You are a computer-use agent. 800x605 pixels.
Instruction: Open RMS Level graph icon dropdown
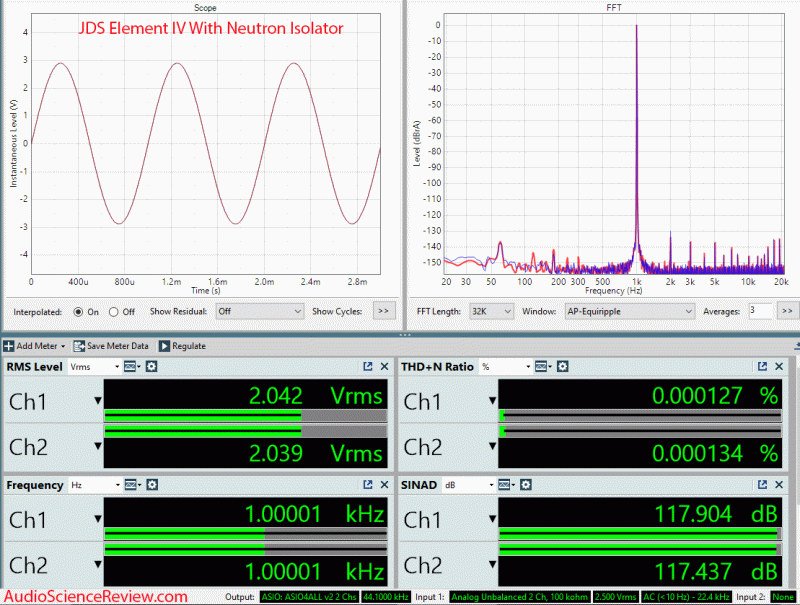132,366
